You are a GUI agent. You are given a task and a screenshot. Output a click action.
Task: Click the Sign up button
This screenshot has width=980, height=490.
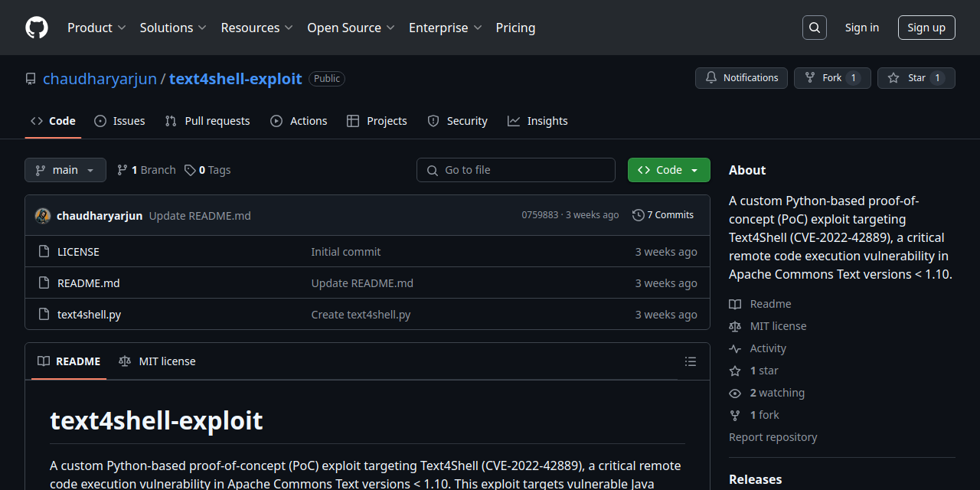[x=926, y=28]
